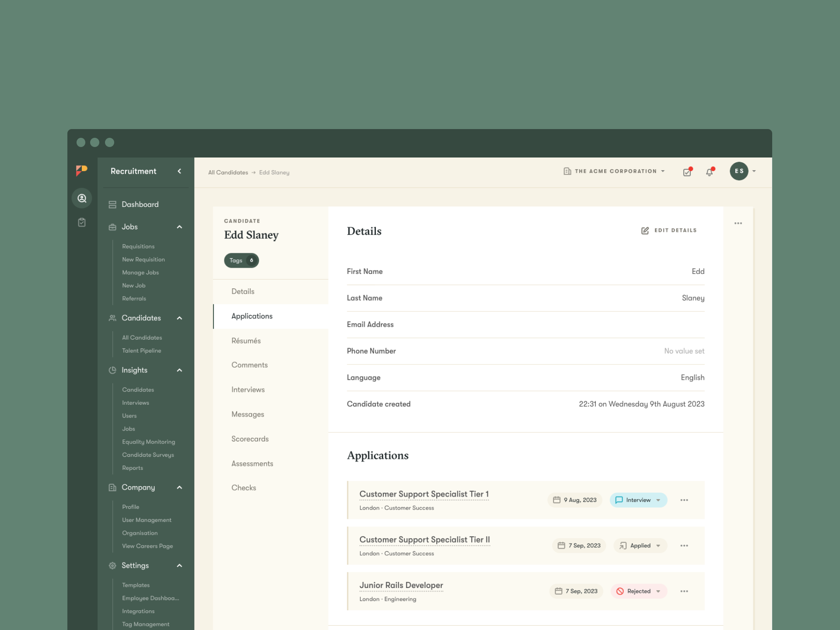Collapse sidebar with Recruitment back chevron

pyautogui.click(x=179, y=171)
